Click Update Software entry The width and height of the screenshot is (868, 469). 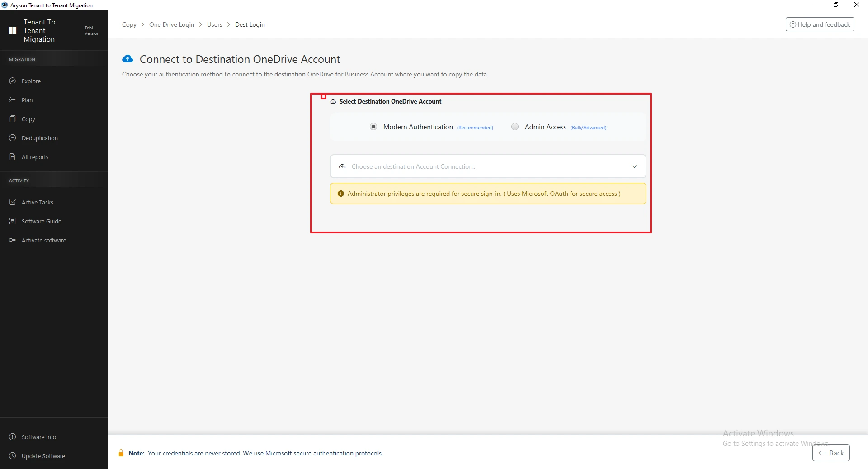pyautogui.click(x=54, y=456)
